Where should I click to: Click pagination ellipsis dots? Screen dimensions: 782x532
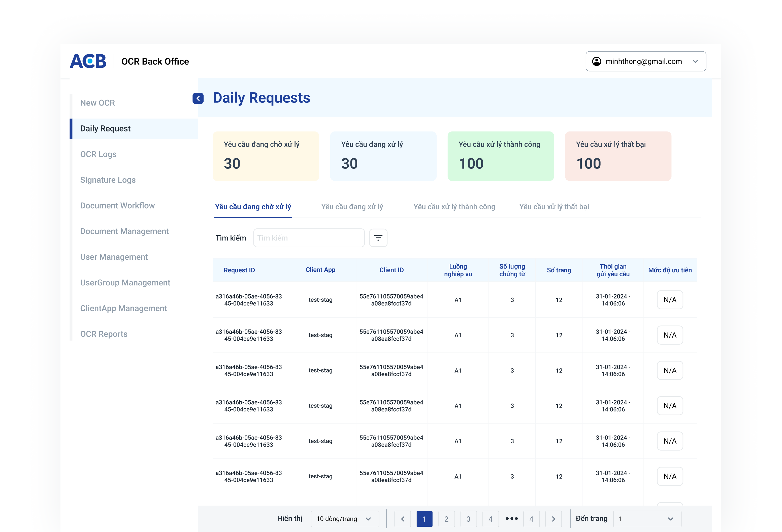511,519
